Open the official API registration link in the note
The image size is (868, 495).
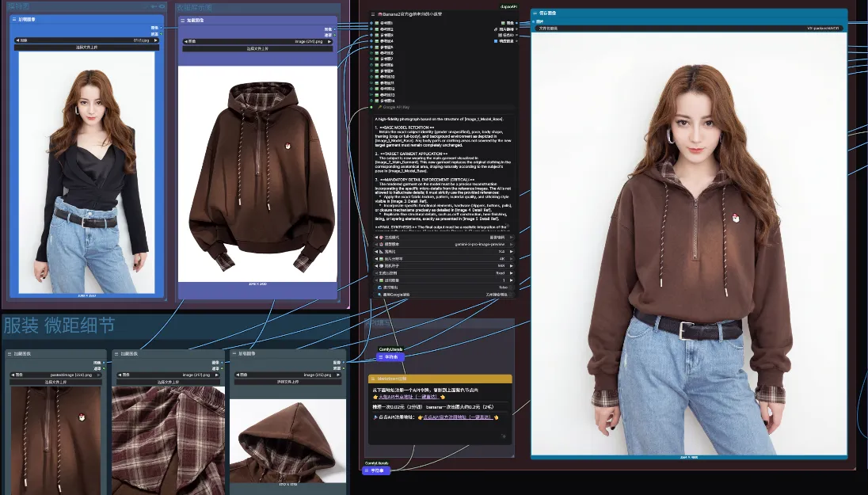459,417
